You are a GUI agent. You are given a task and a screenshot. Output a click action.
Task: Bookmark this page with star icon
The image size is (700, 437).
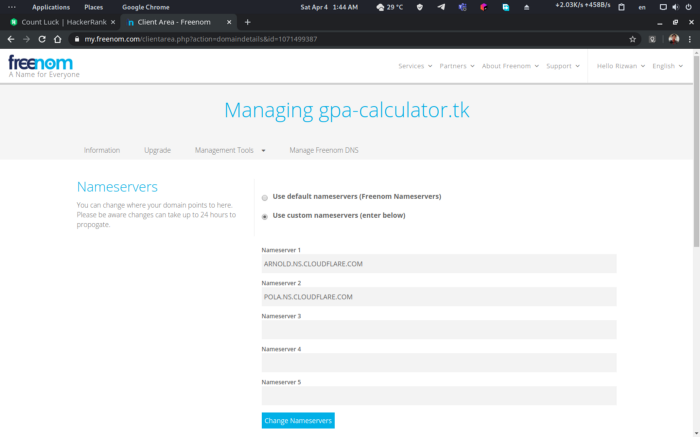point(633,39)
